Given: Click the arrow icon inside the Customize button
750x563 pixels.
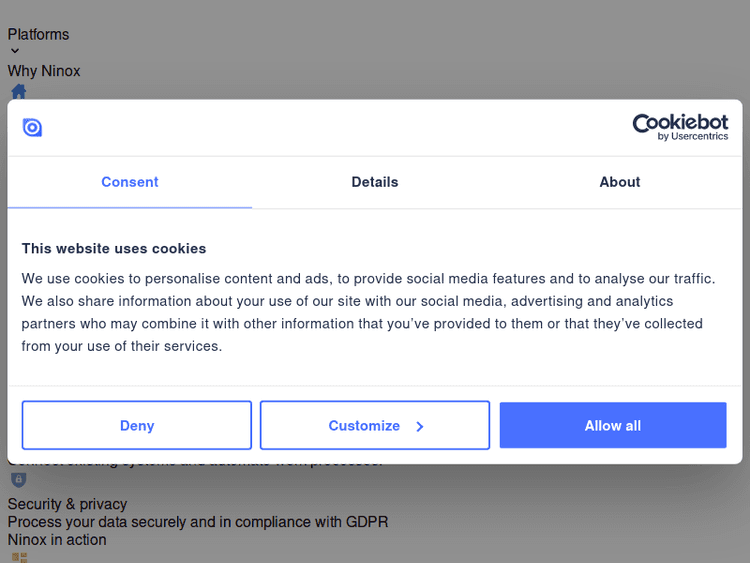Looking at the screenshot, I should click(x=420, y=426).
